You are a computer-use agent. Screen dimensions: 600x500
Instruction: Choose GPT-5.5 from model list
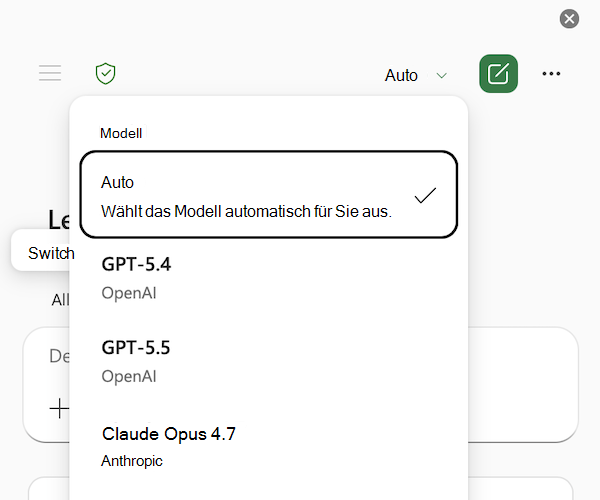pyautogui.click(x=269, y=362)
